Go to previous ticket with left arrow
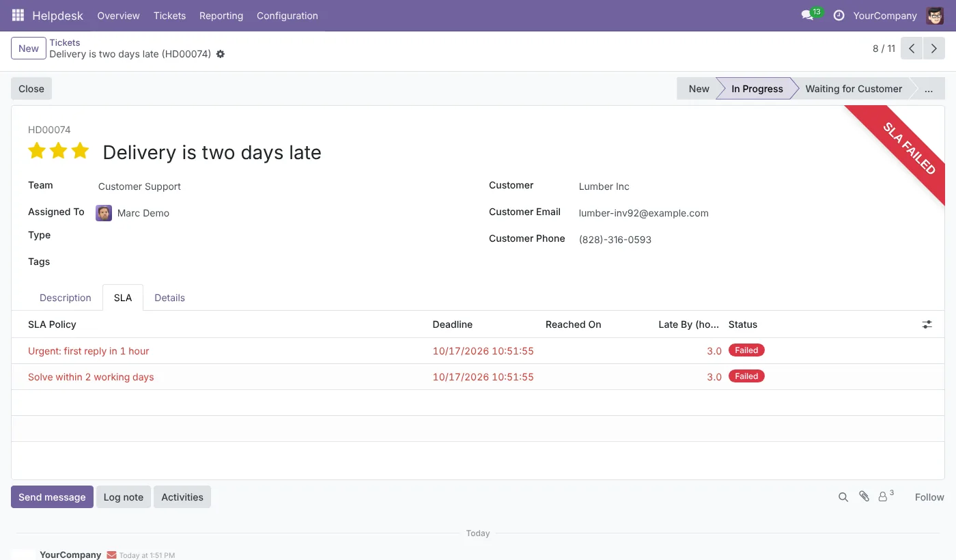This screenshot has width=956, height=560. click(912, 48)
